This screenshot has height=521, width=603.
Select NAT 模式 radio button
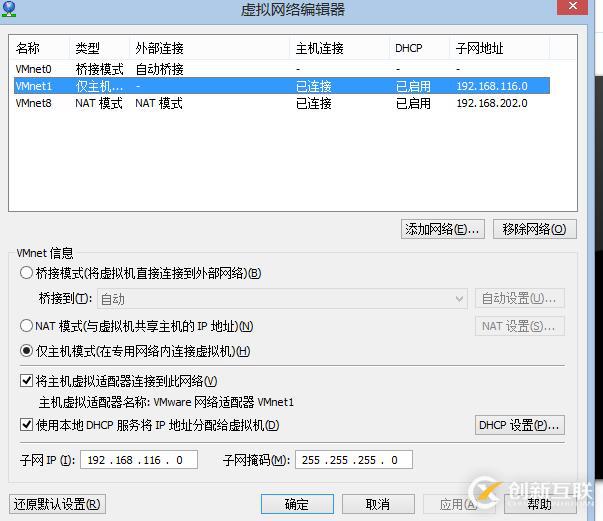(x=26, y=326)
